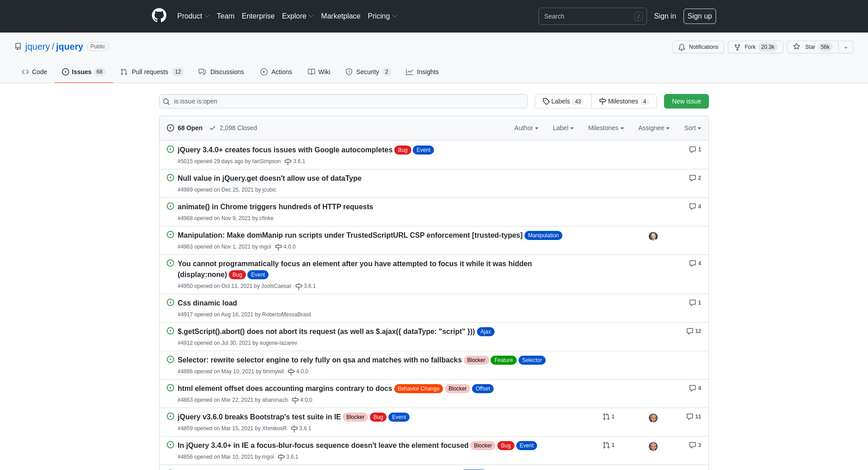The width and height of the screenshot is (868, 470).
Task: Open the Css dinamic load issue
Action: click(x=207, y=303)
